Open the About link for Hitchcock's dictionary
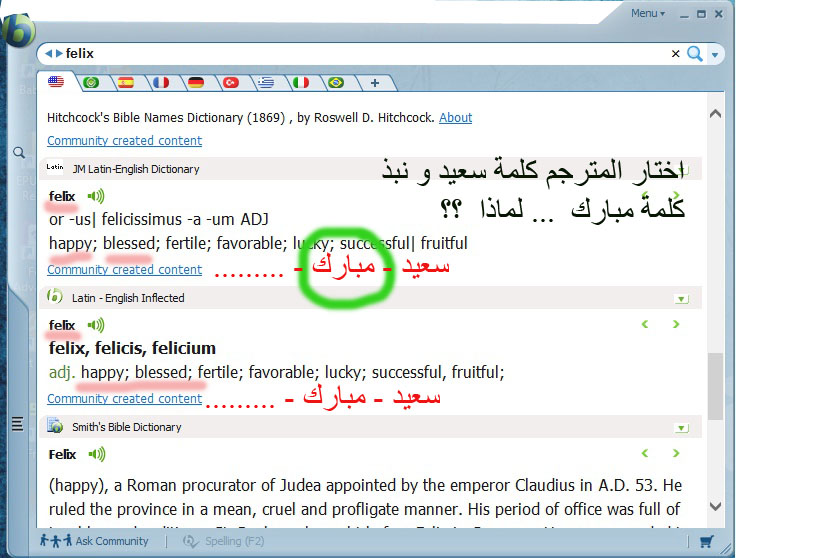The width and height of the screenshot is (819, 558). pyautogui.click(x=455, y=117)
